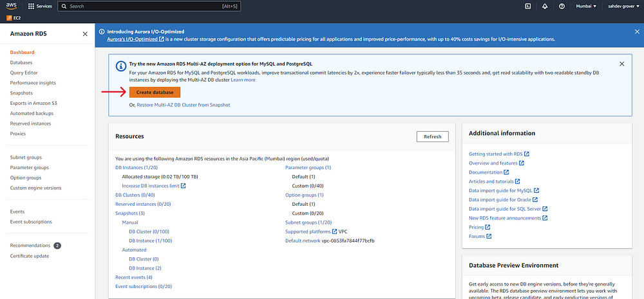
Task: Open Subnet groups (1/20) resource link
Action: coord(308,222)
